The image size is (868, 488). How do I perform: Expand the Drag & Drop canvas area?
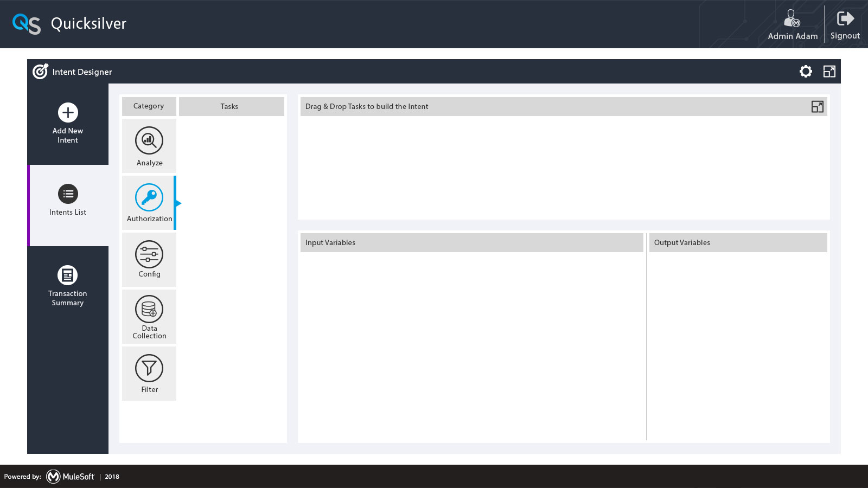(x=817, y=107)
